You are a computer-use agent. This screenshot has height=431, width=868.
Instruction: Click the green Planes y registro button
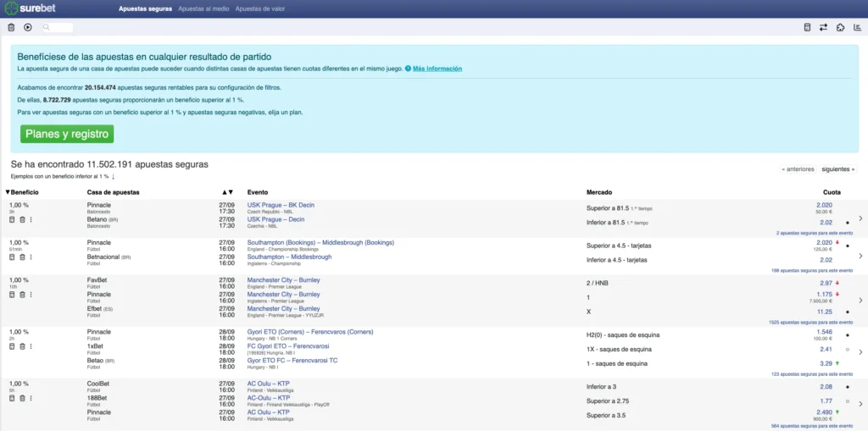click(67, 134)
